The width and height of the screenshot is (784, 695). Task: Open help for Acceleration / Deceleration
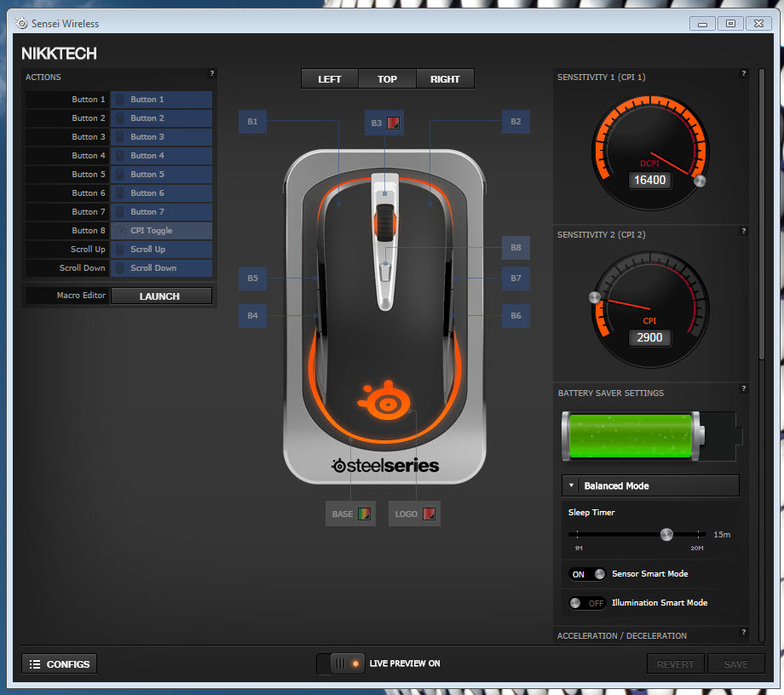tap(744, 632)
